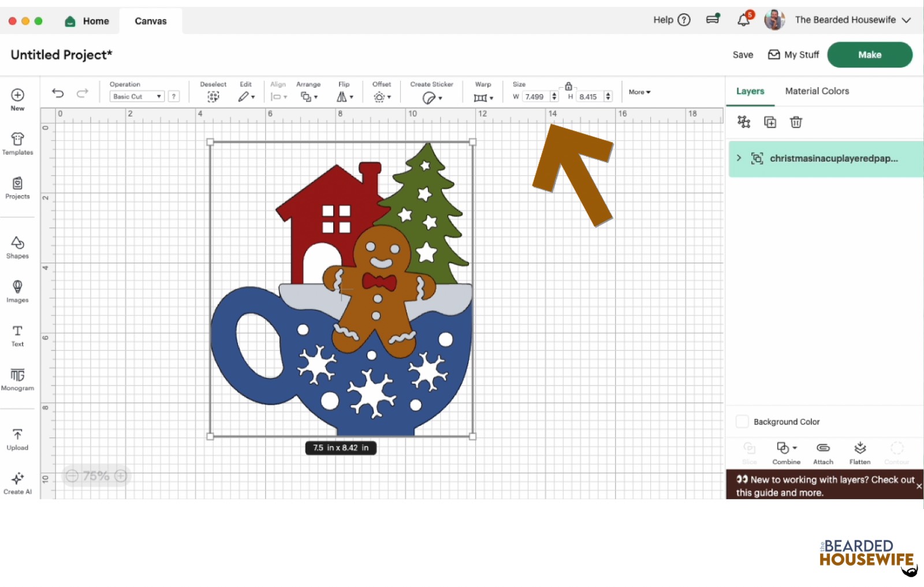The width and height of the screenshot is (924, 587).
Task: Expand the christmasinacup layer group
Action: pos(738,158)
